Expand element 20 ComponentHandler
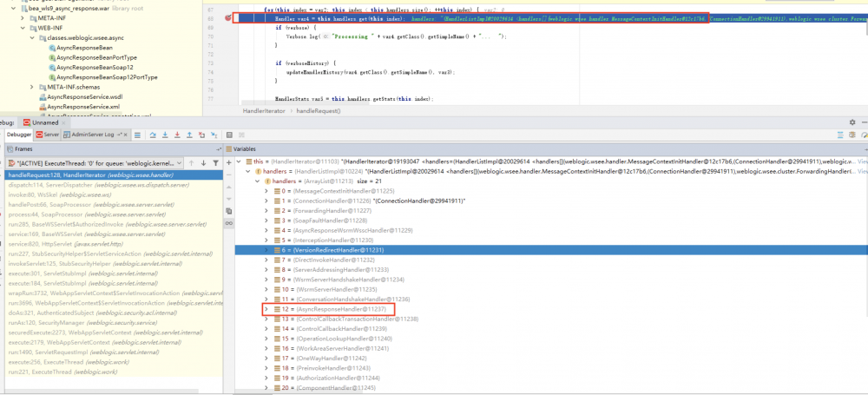 (266, 387)
